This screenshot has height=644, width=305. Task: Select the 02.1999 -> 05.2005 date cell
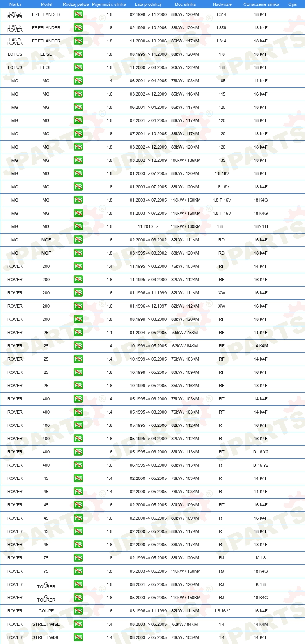click(148, 558)
